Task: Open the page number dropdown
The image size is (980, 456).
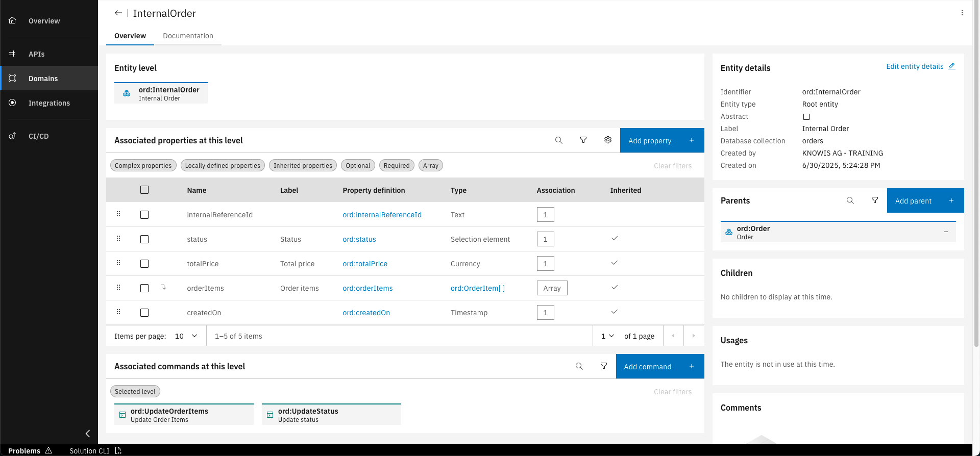Action: point(607,336)
